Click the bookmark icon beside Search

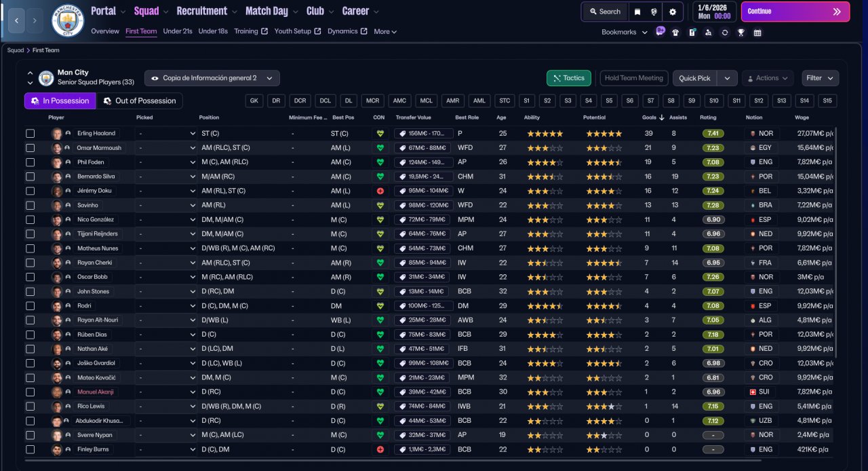pos(637,12)
